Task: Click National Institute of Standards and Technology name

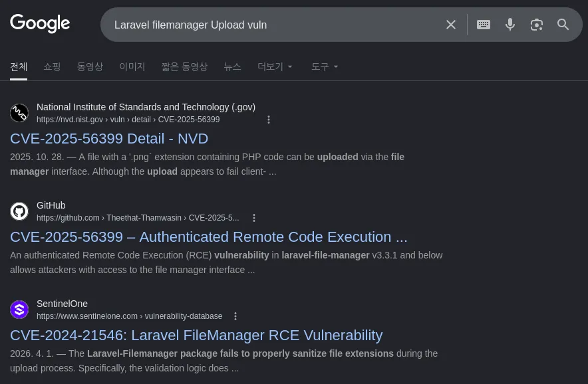Action: pyautogui.click(x=146, y=107)
